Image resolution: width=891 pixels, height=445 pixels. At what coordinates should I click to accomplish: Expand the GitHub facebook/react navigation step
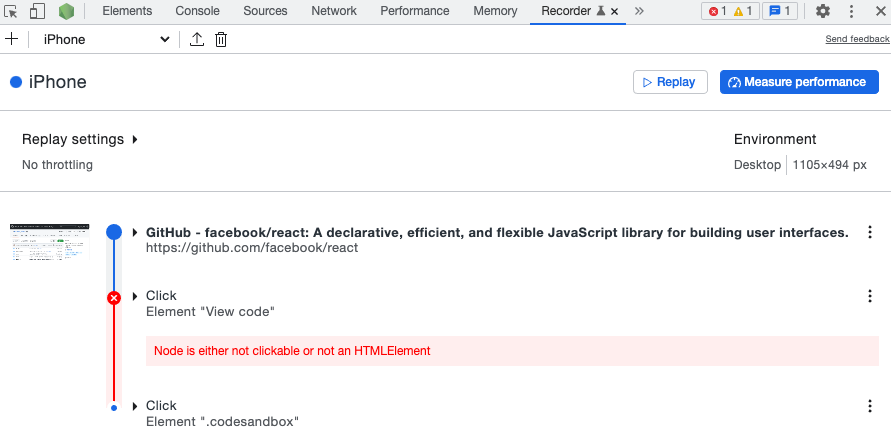(x=135, y=232)
